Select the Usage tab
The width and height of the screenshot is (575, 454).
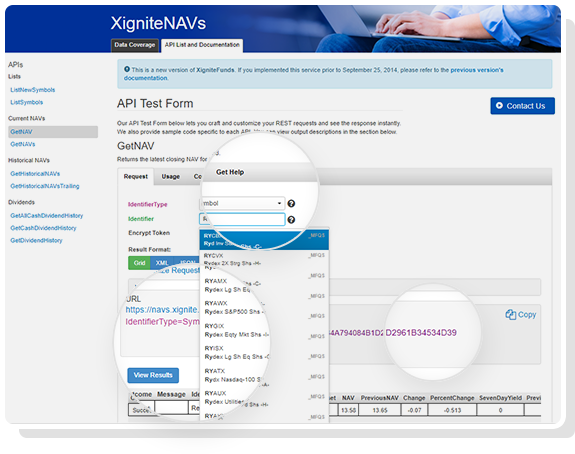(x=171, y=177)
